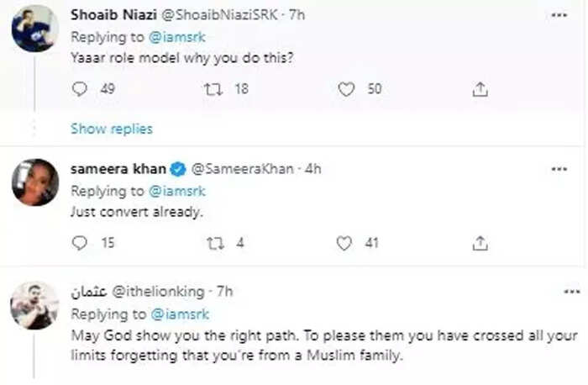Screen dimensions: 588x385
Task: Open more options on sameera khan's tweet
Action: coord(559,169)
